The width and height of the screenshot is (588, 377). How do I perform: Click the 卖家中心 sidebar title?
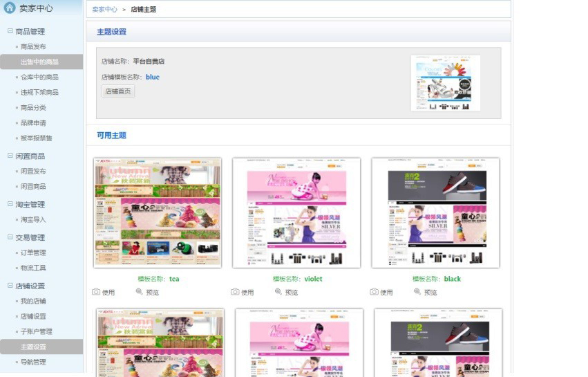pos(36,8)
